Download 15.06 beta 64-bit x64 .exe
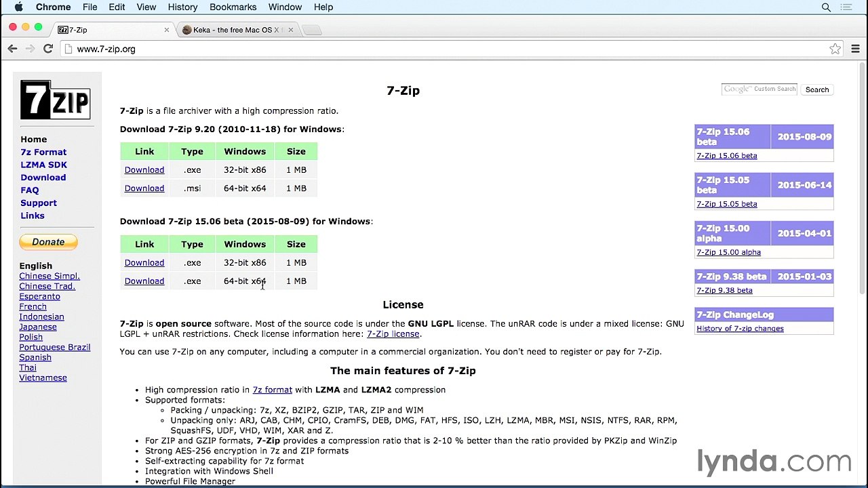 click(144, 281)
